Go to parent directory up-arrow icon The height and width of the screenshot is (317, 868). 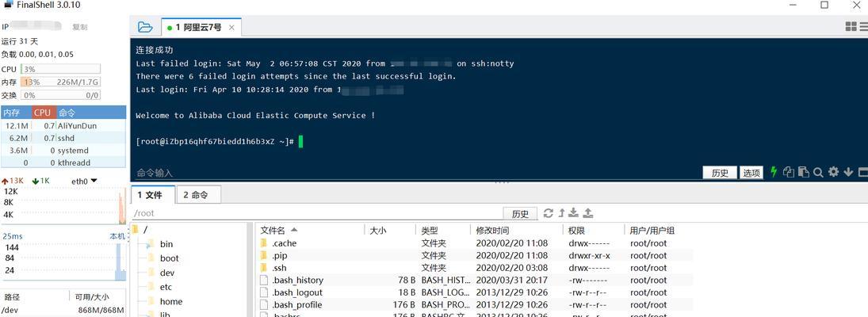click(x=561, y=213)
